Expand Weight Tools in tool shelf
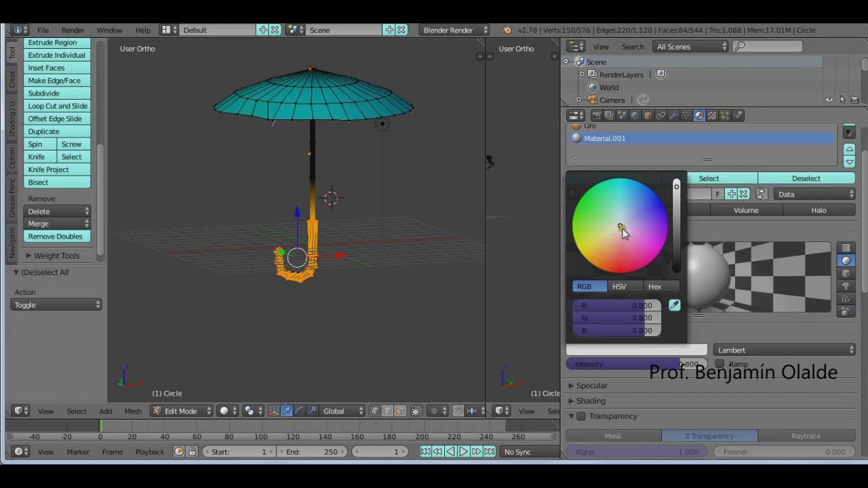The height and width of the screenshot is (488, 868). point(56,256)
